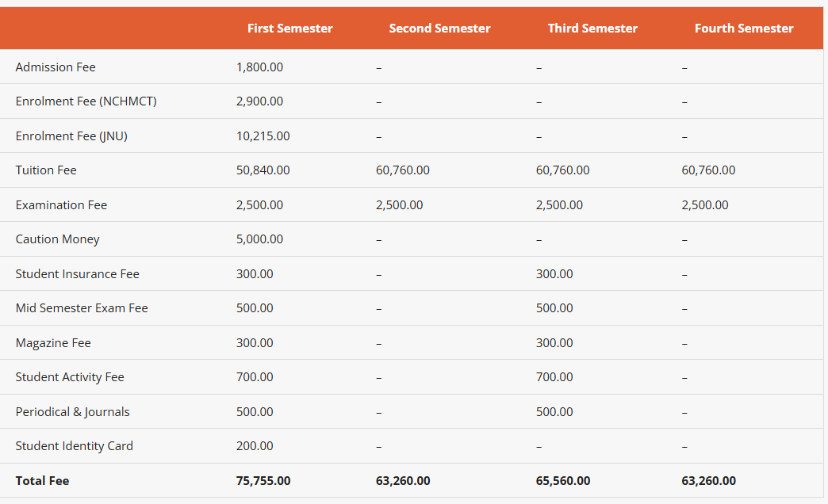The image size is (828, 504).
Task: Select third semester total 65,560.00
Action: pyautogui.click(x=563, y=481)
